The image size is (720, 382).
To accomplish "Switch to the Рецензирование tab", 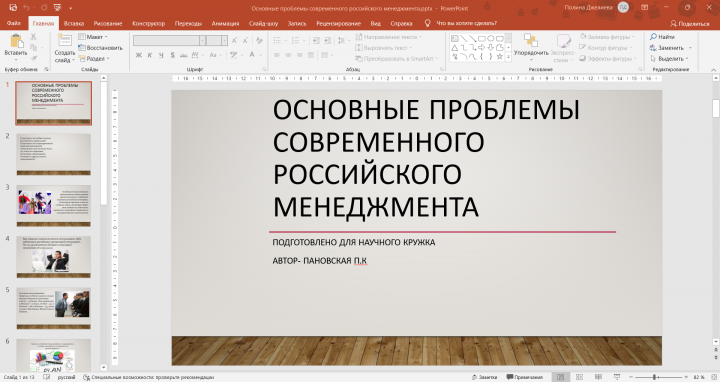I will tap(338, 23).
